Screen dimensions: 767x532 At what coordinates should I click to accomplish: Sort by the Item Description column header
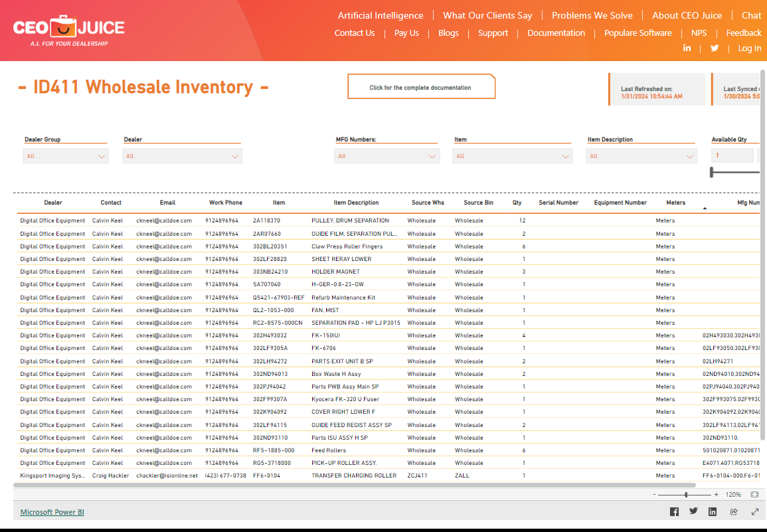356,203
